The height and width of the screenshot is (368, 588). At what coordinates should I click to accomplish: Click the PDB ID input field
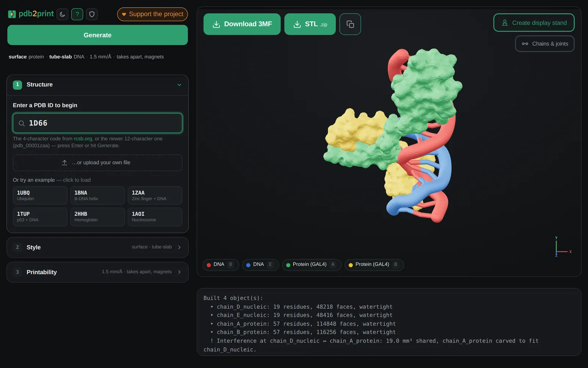pos(97,123)
